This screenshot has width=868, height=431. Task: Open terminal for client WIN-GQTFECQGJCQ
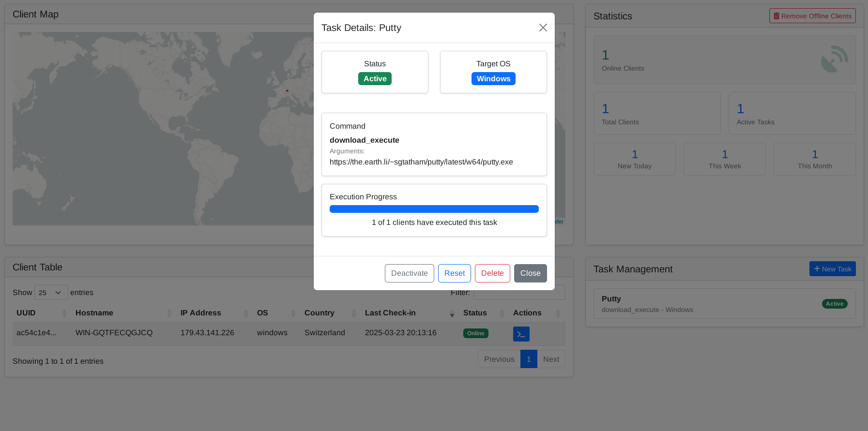[521, 334]
